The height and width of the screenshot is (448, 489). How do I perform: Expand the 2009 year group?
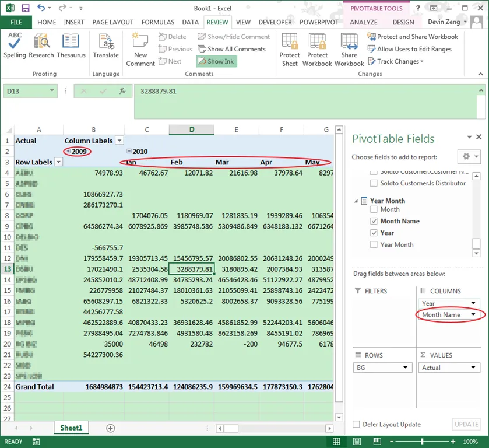(68, 151)
